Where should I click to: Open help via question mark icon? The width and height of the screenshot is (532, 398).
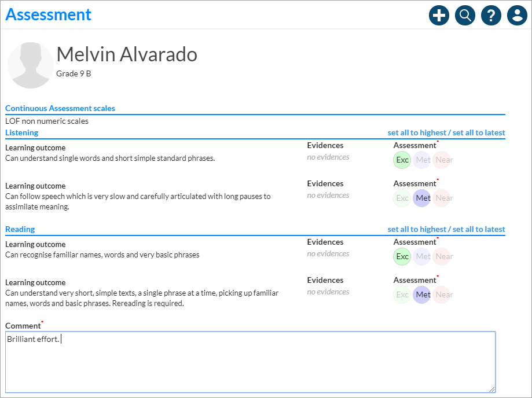click(x=491, y=15)
